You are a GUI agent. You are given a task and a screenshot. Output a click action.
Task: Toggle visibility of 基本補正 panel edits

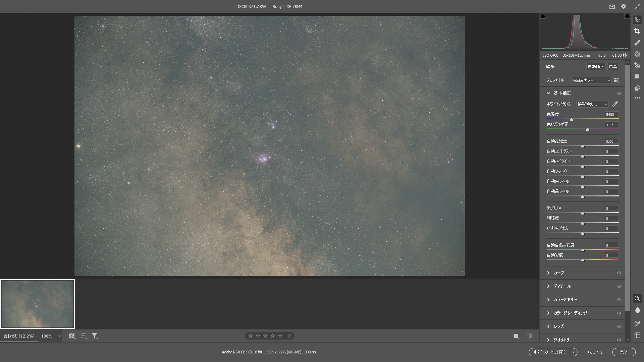point(619,93)
